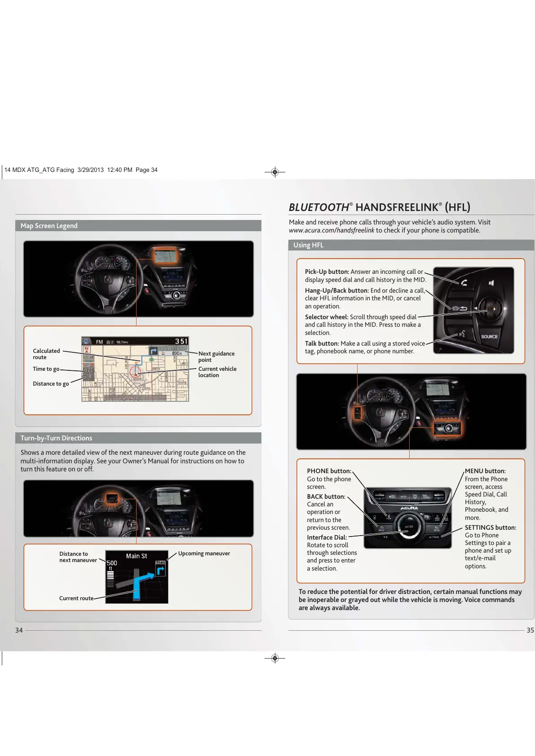Click the driver distraction warning paragraph
535x756 pixels.
(x=410, y=600)
